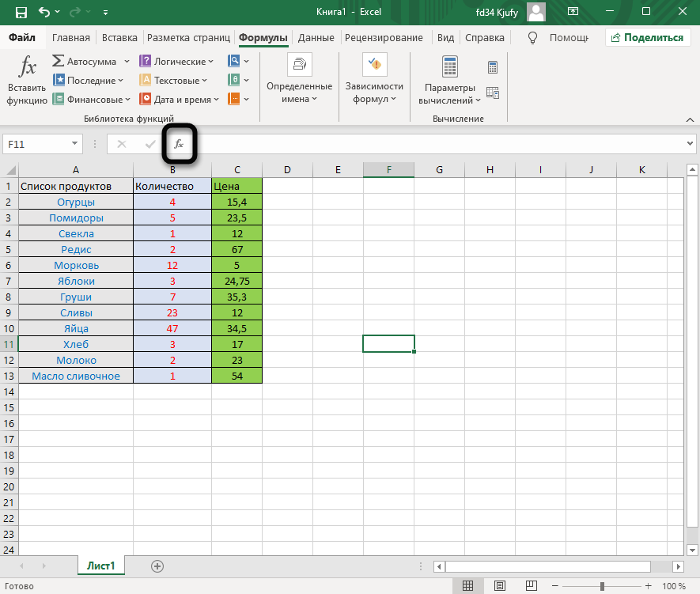
Task: Switch to the Вставка tab
Action: (x=119, y=37)
